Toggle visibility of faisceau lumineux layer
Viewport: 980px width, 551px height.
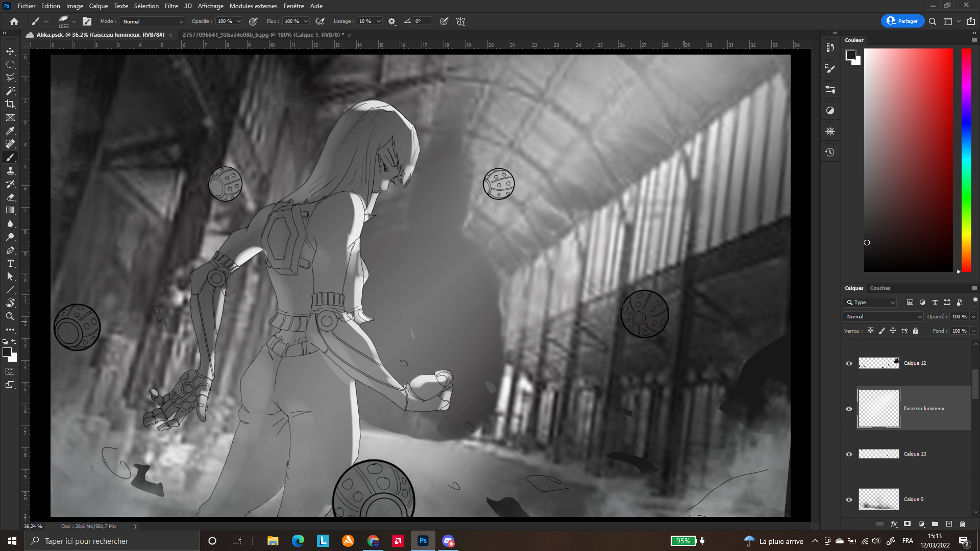coord(849,409)
